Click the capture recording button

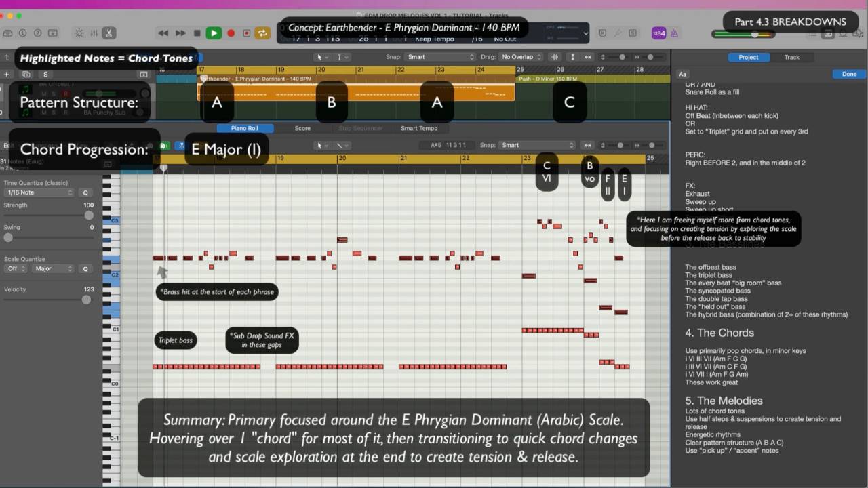click(x=247, y=33)
